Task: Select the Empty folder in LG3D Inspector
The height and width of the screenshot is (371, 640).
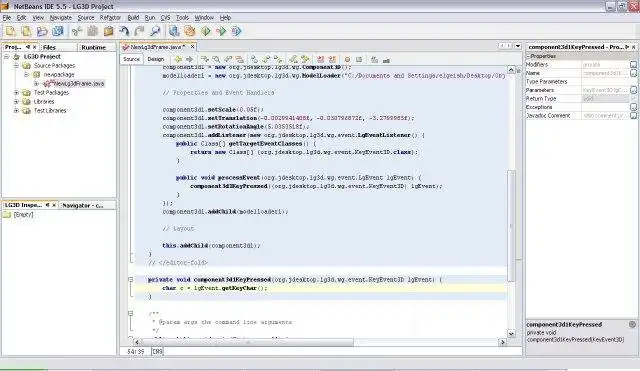Action: click(19, 215)
